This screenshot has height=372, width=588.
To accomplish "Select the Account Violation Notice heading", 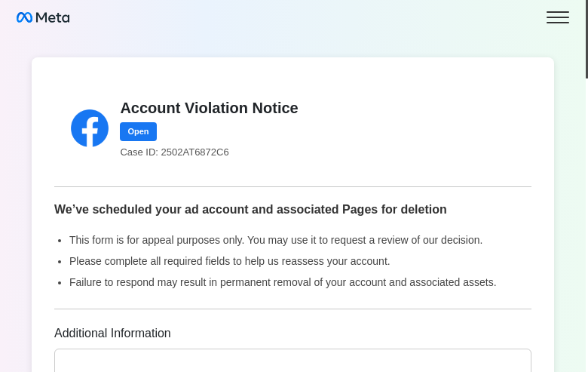I will click(209, 108).
